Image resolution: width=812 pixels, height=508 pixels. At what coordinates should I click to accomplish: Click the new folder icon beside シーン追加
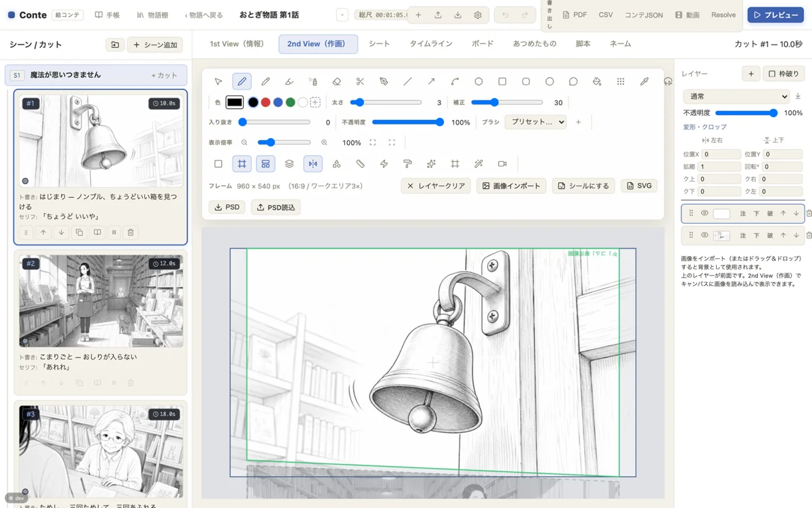coord(115,45)
